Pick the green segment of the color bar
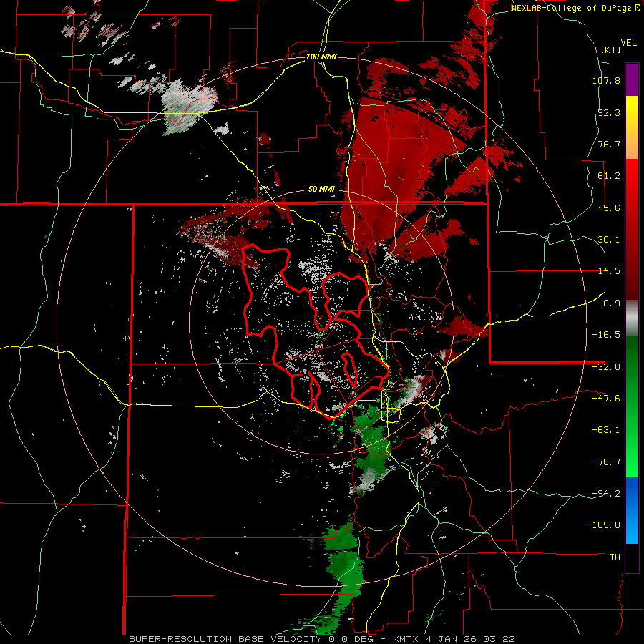Screen dimensions: 644x644 [632, 406]
